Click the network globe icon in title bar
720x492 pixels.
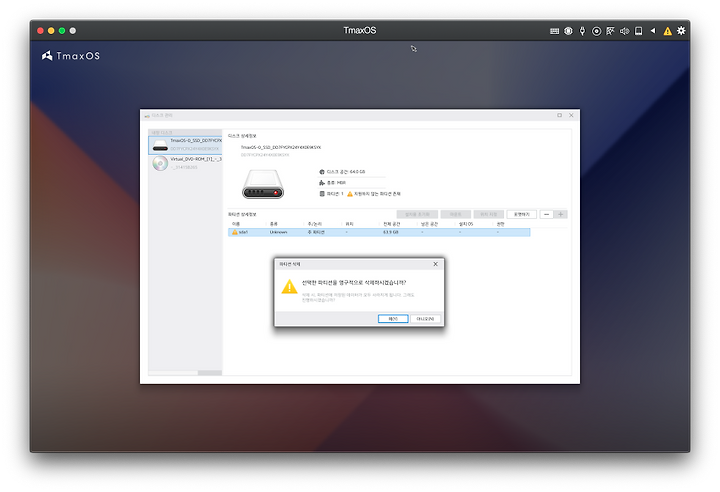[x=568, y=31]
